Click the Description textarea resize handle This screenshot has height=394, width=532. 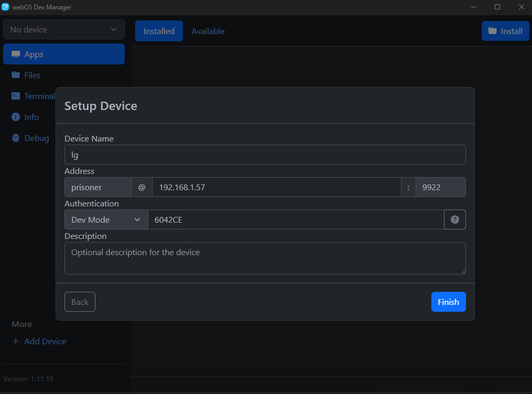[x=463, y=271]
